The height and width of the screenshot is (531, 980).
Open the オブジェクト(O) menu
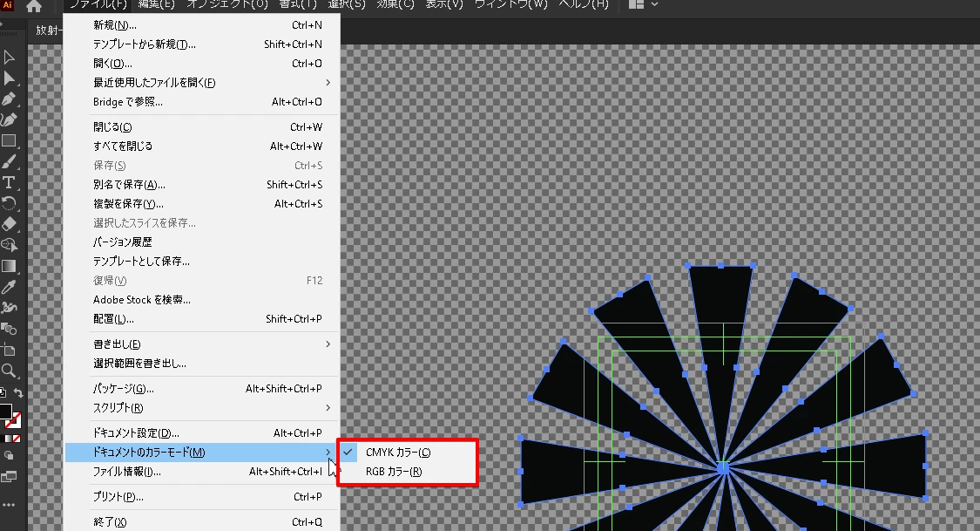click(226, 4)
